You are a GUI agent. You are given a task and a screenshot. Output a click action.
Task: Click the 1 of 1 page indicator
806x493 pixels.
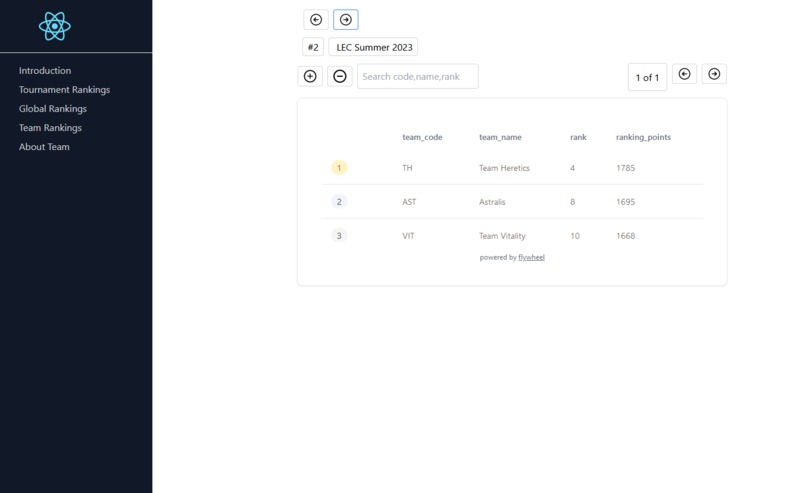(x=648, y=77)
